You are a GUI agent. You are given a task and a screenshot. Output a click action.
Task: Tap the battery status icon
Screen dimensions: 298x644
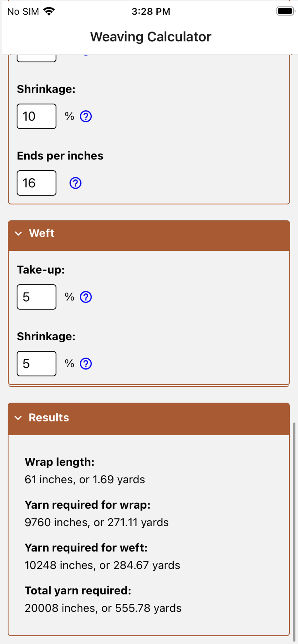pos(285,11)
